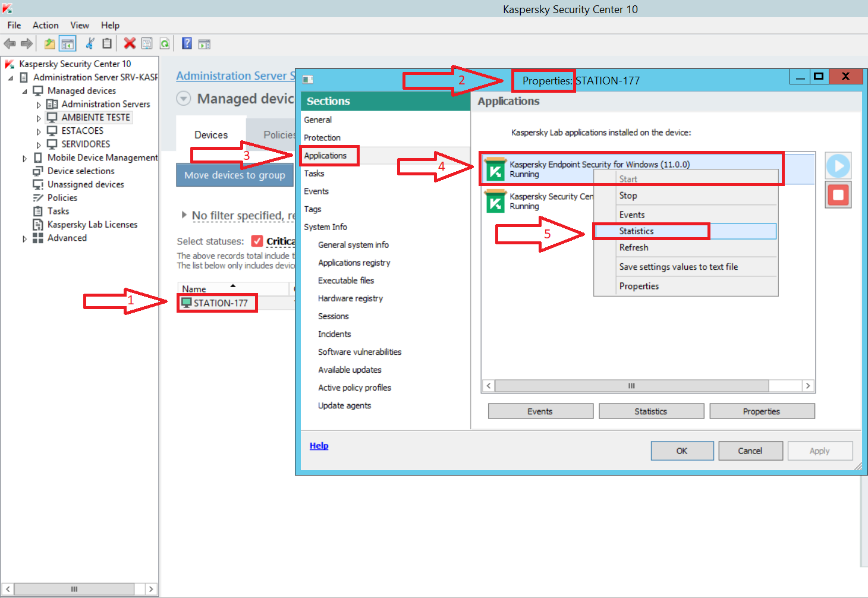This screenshot has width=868, height=598.
Task: Click the green Refresh toolbar icon
Action: pos(165,43)
